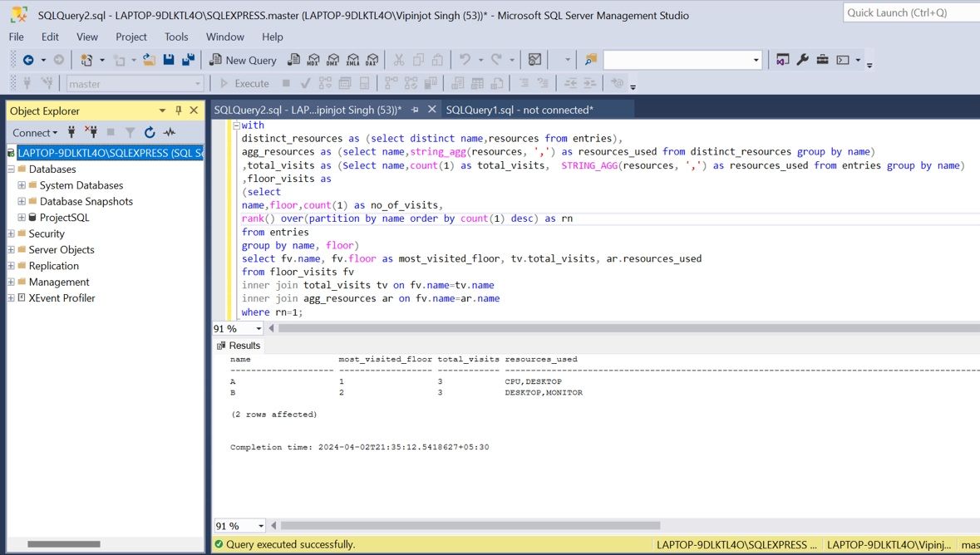Collapse the 'with' code block in editor
This screenshot has height=555, width=980.
point(235,125)
